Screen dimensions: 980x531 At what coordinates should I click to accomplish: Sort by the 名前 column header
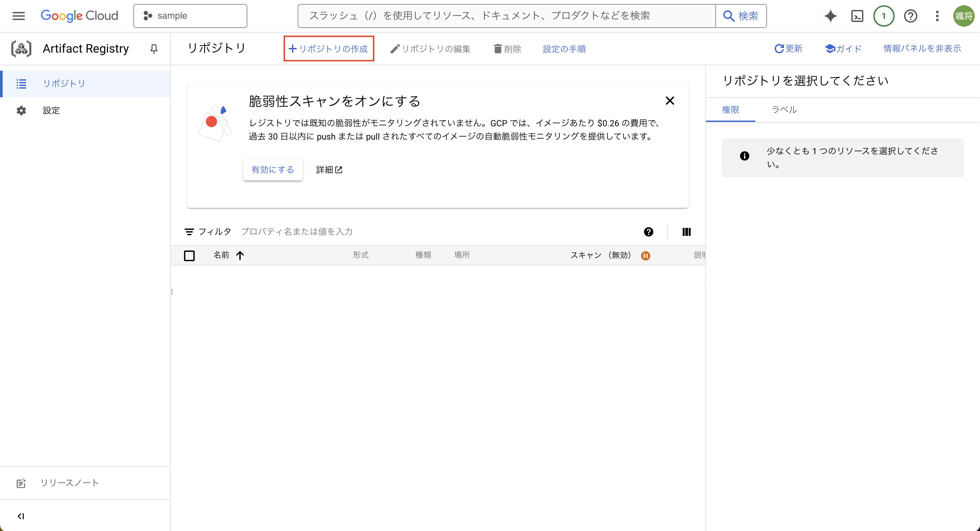tap(221, 255)
